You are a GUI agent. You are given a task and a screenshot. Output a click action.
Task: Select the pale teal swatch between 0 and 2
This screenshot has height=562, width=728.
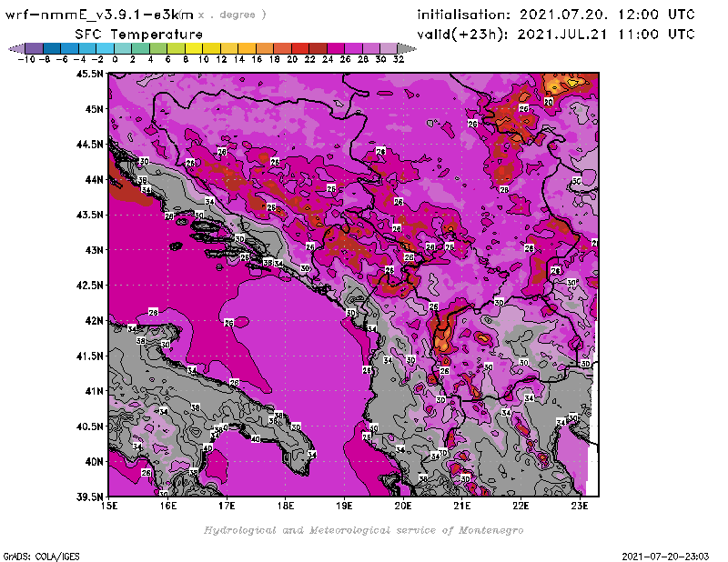[x=123, y=48]
